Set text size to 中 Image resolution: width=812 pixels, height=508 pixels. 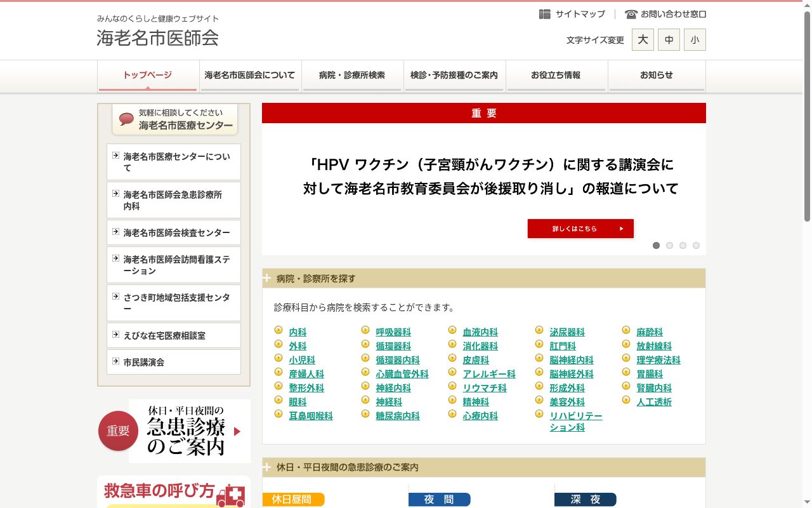pos(669,39)
